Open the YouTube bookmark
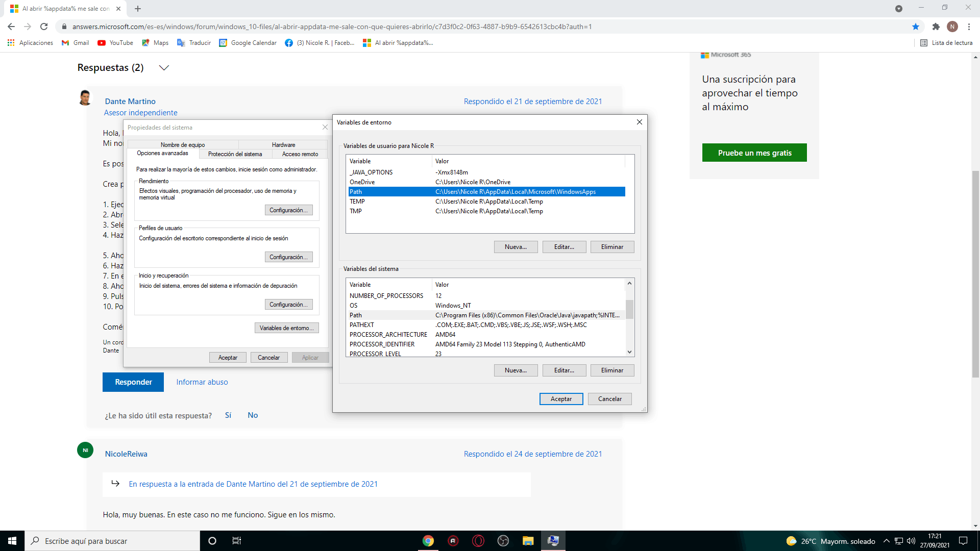 point(115,43)
